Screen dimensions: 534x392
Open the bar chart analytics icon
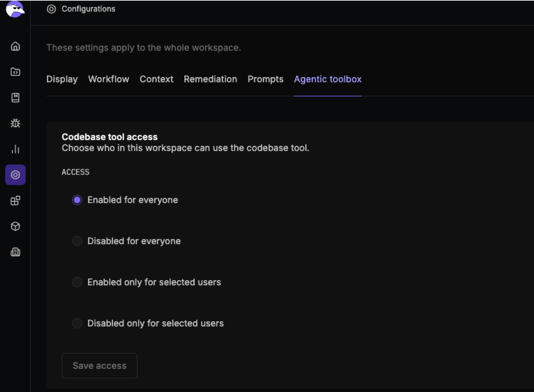click(x=15, y=149)
